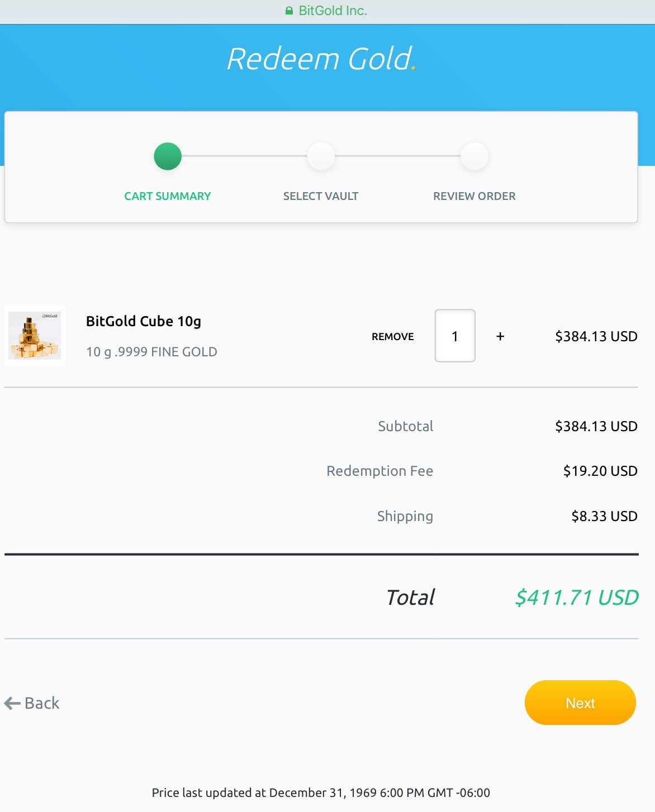Go to the SELECT VAULT step label
The width and height of the screenshot is (655, 812).
[x=321, y=196]
